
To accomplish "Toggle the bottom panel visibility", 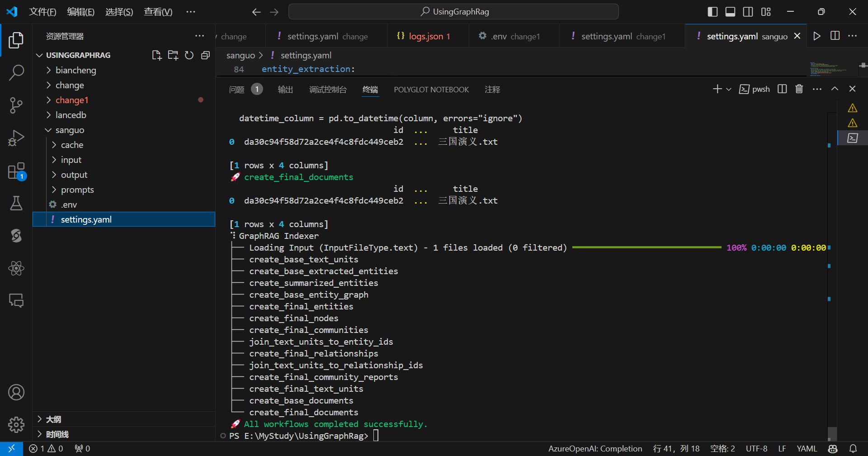I will [x=730, y=12].
